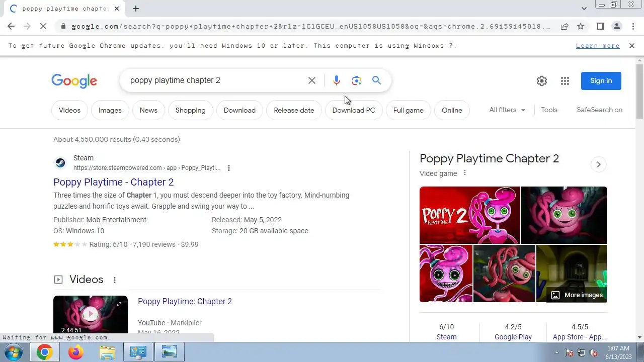
Task: Open the search Tools option
Action: [549, 110]
